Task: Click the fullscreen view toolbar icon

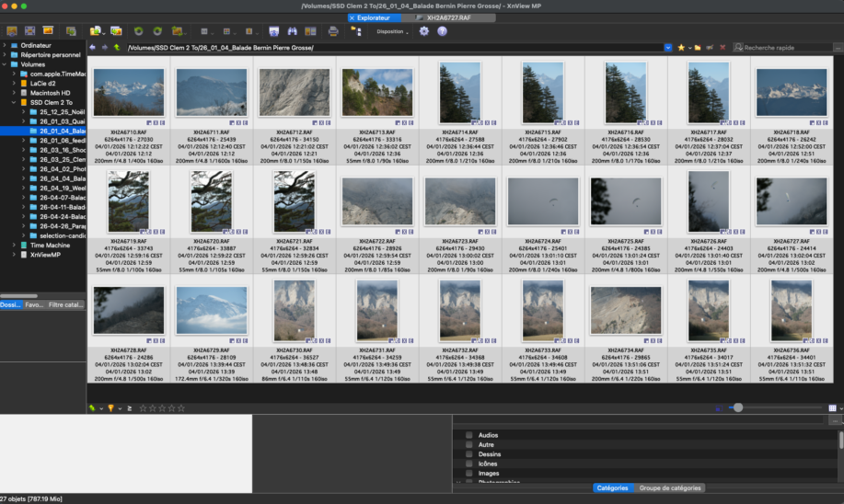Action: point(30,31)
